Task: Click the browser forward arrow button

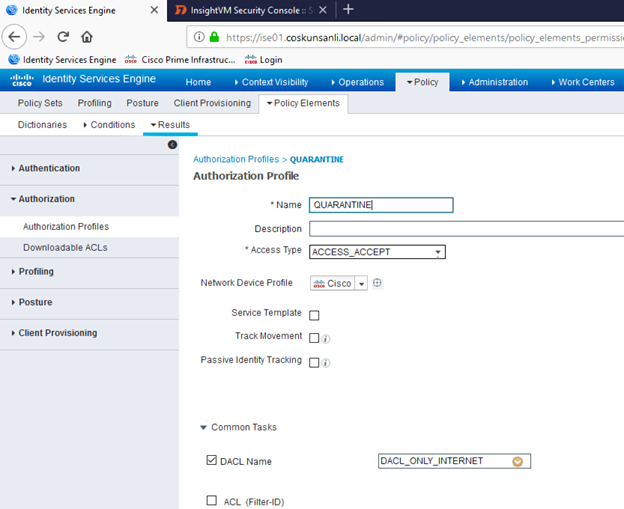Action: click(x=39, y=37)
